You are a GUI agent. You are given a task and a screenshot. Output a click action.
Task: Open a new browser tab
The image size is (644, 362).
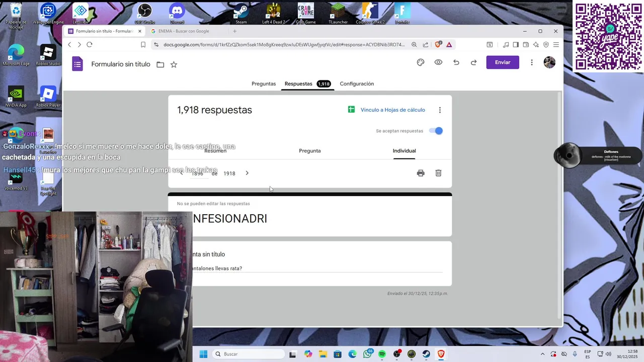[x=234, y=31]
